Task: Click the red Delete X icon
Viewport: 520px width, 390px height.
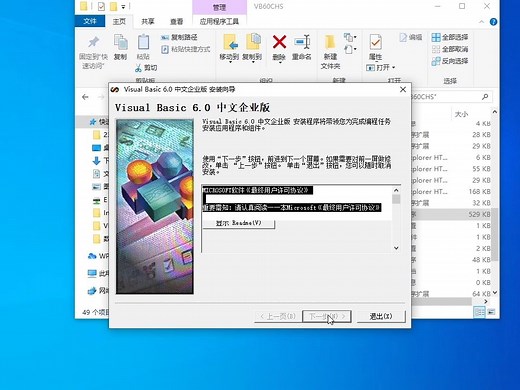Action: [x=279, y=42]
